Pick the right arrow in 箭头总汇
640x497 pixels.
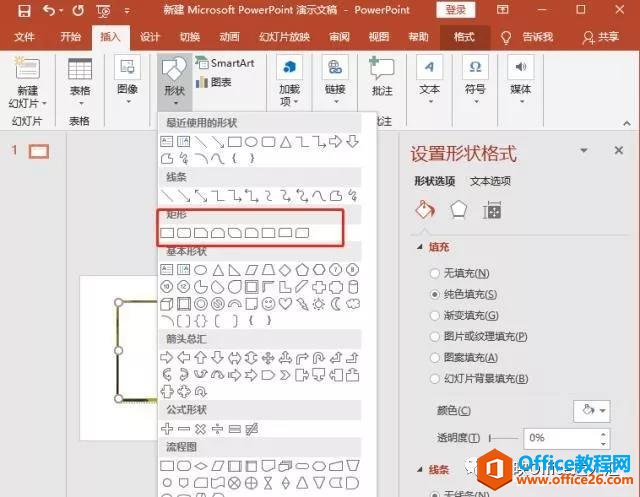167,358
